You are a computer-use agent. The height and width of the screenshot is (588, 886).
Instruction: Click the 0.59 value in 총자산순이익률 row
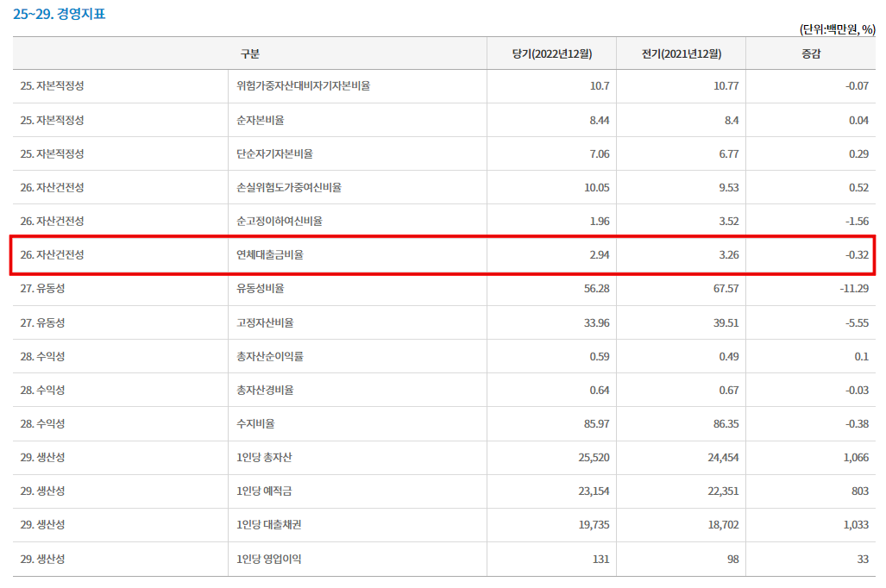tap(600, 356)
